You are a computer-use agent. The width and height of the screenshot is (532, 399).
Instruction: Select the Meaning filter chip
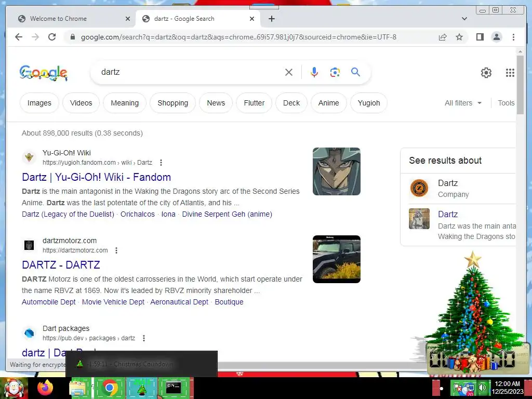pos(125,103)
